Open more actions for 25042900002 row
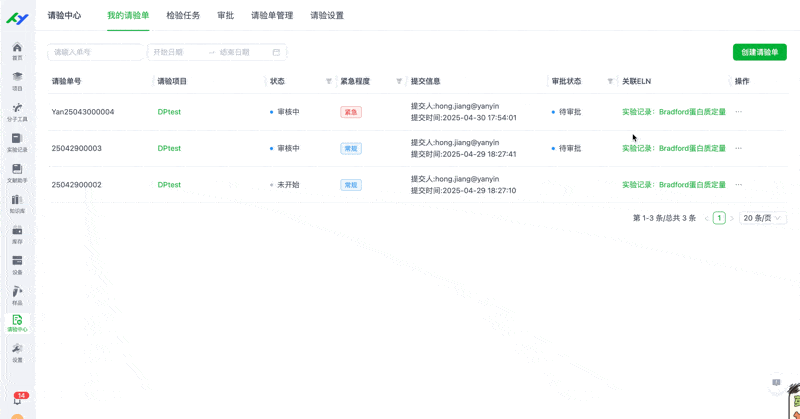Image resolution: width=800 pixels, height=419 pixels. 738,185
